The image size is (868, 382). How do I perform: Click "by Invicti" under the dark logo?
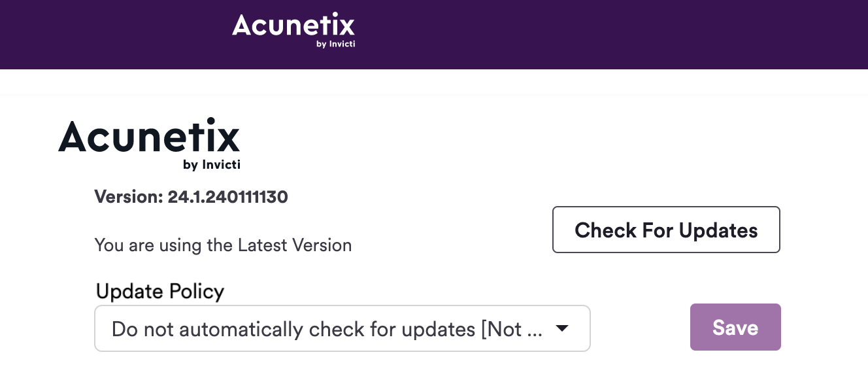pyautogui.click(x=212, y=165)
